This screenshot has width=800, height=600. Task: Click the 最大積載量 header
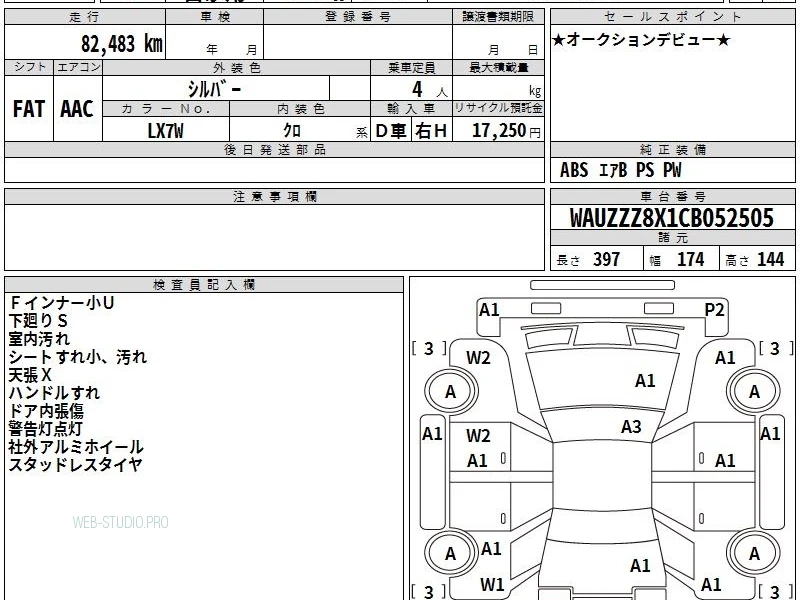(498, 67)
